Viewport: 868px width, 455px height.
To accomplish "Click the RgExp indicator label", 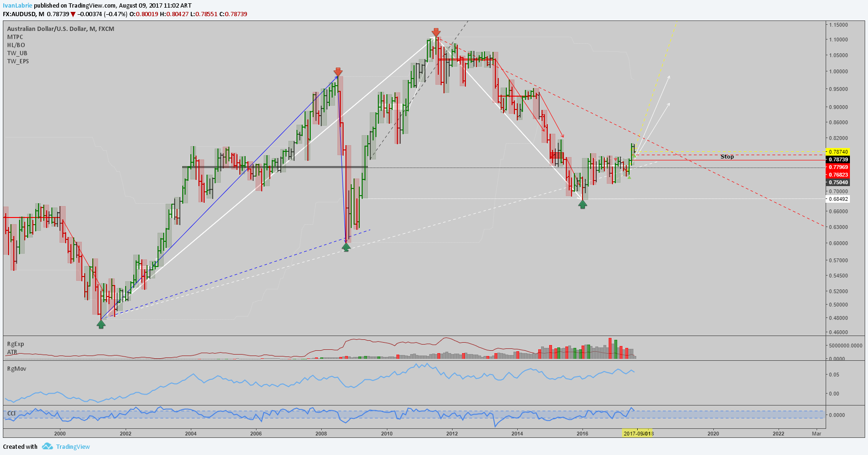I will (16, 344).
